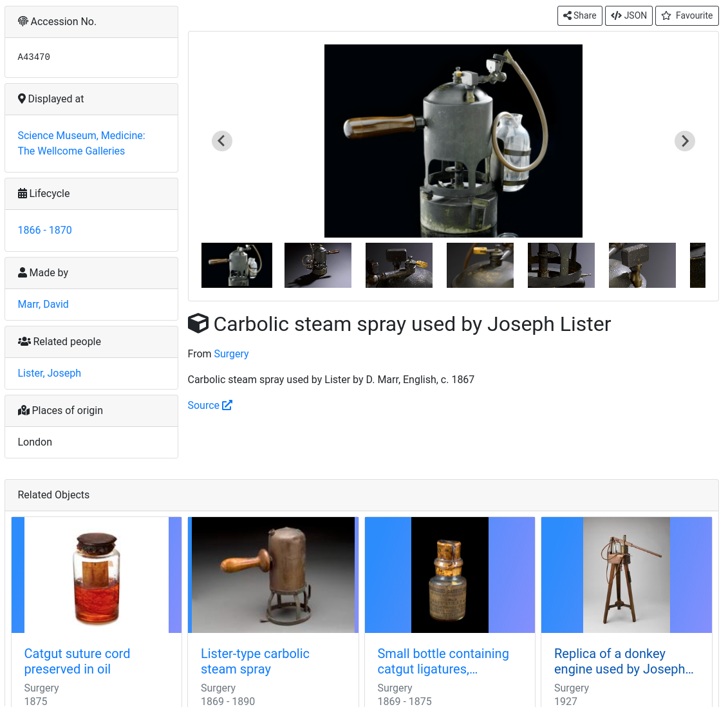Screen dimensions: 728x707
Task: Click date 1927 under donkey engine card
Action: coord(566,701)
